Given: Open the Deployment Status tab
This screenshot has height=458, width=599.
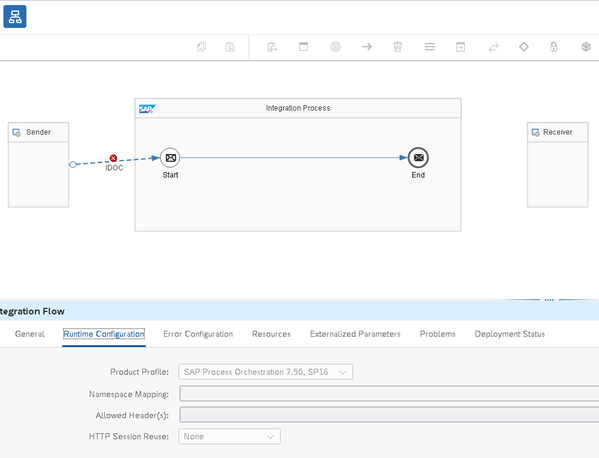Looking at the screenshot, I should point(510,334).
